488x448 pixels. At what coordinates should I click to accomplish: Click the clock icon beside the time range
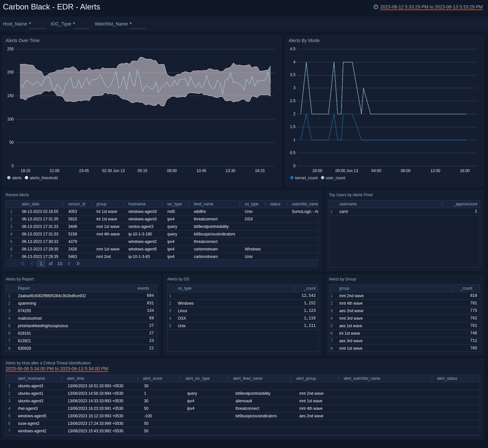(376, 7)
